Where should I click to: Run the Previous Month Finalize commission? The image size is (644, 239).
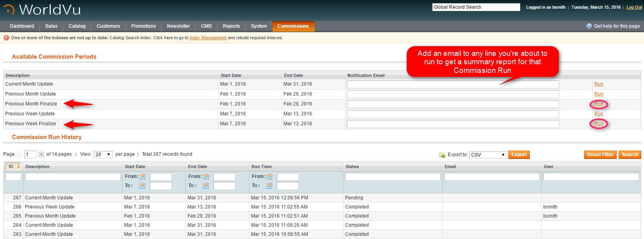(x=599, y=104)
